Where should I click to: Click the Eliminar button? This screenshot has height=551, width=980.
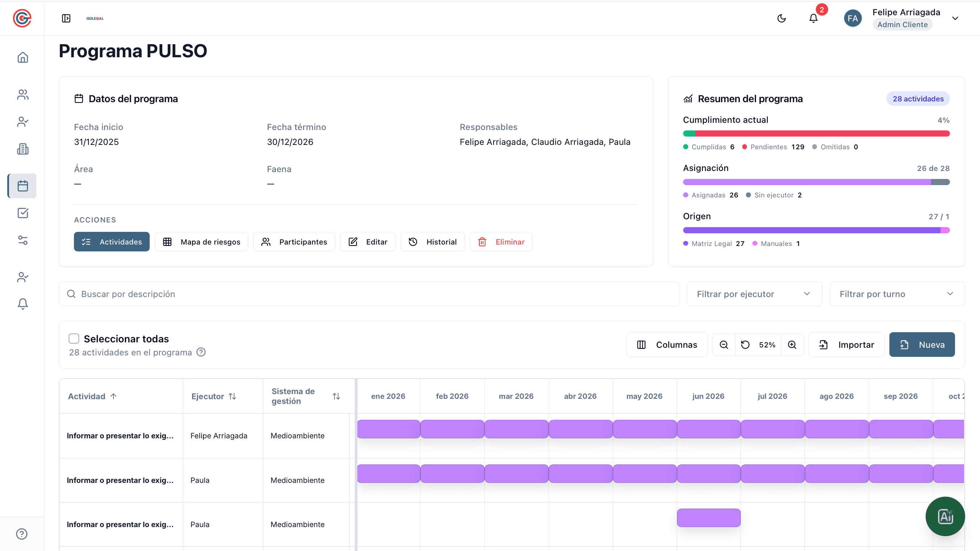(501, 242)
